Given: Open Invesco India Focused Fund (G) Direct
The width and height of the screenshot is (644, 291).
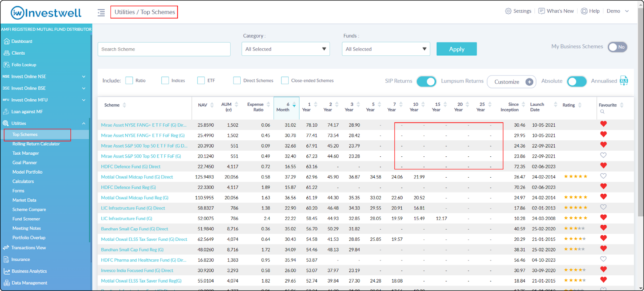Looking at the screenshot, I should point(137,271).
